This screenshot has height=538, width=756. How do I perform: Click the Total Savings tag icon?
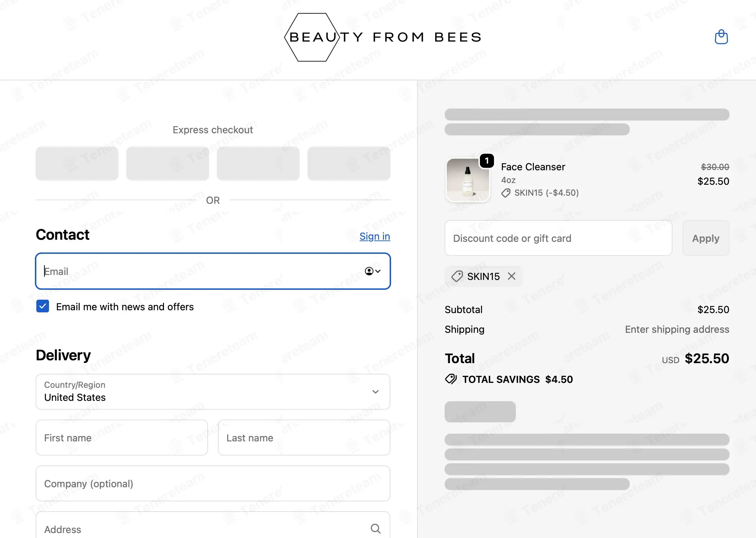coord(451,379)
